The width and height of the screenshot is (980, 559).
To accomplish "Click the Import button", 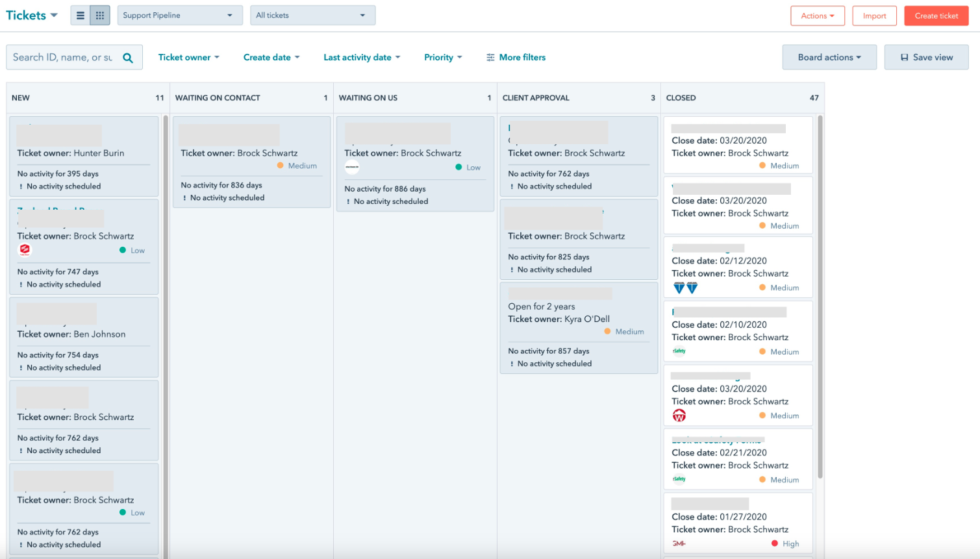I will pyautogui.click(x=874, y=16).
